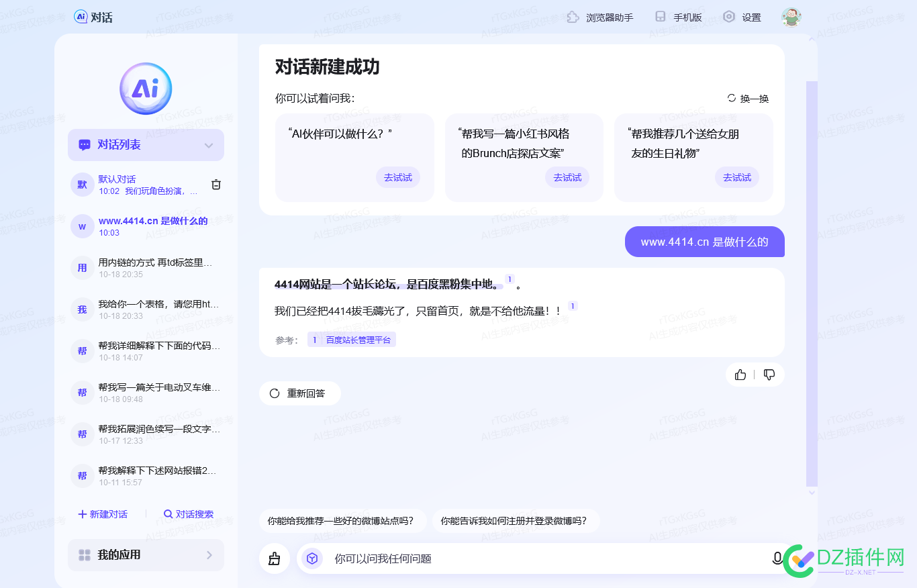Click the cube plugin icon inside input box
The image size is (917, 588).
click(x=312, y=558)
